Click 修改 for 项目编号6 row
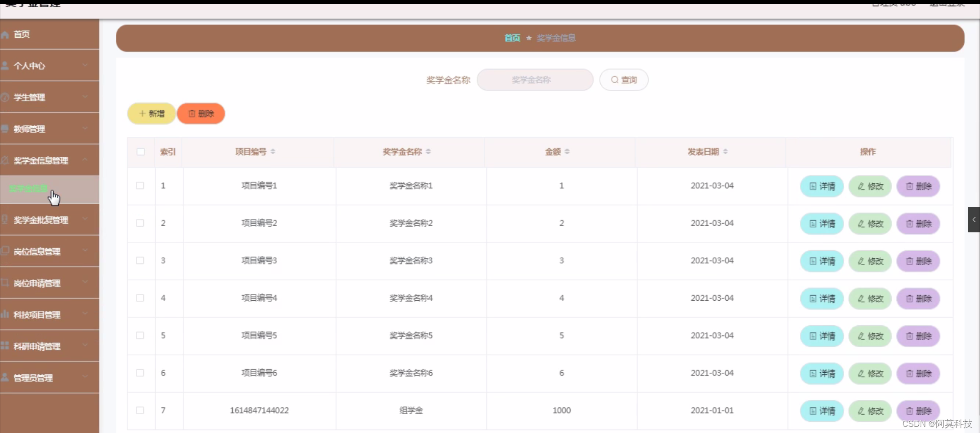The width and height of the screenshot is (980, 433). click(870, 374)
